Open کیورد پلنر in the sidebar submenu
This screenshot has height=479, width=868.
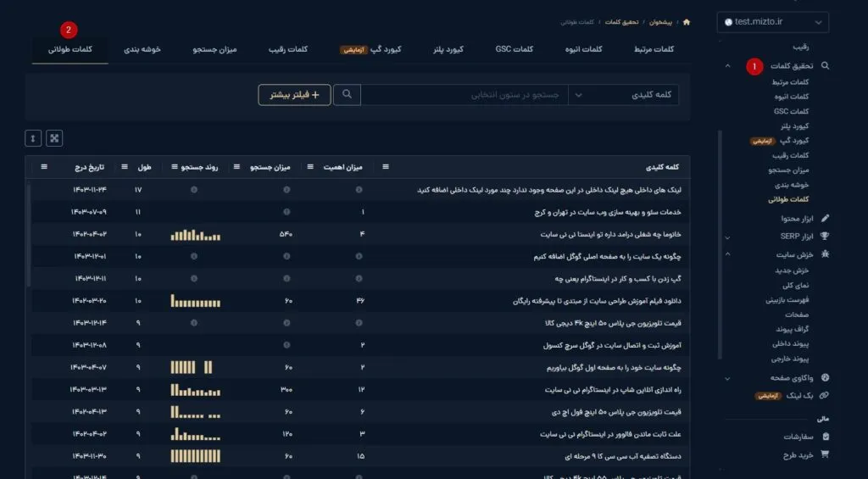click(795, 125)
